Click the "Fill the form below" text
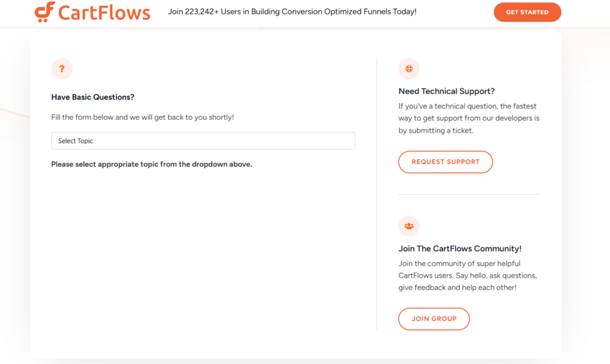The image size is (610, 364). pyautogui.click(x=142, y=117)
